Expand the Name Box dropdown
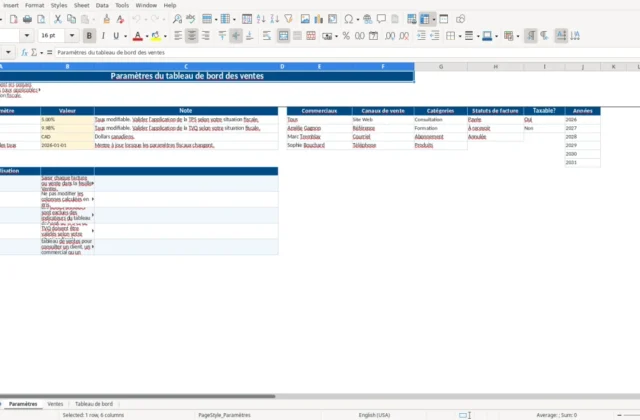This screenshot has height=420, width=640. [8, 53]
